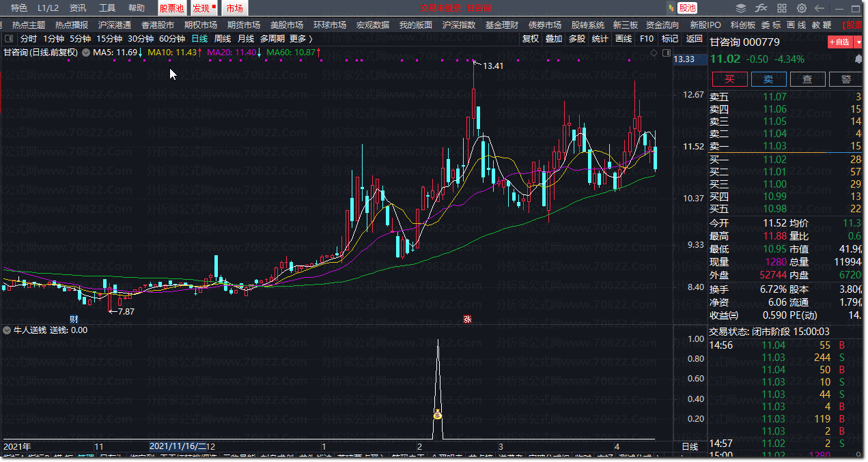The width and height of the screenshot is (868, 462).
Task: Select the 30分钟 period
Action: coord(141,39)
